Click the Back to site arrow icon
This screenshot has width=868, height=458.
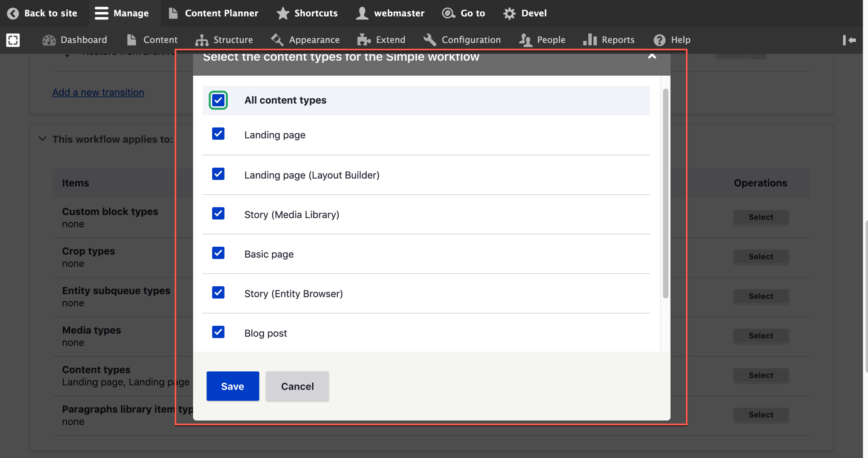pos(13,13)
